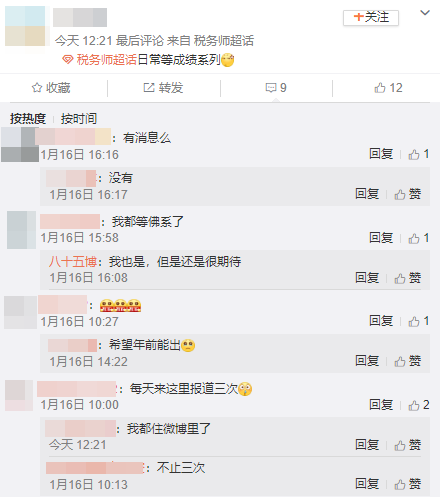Follow the author with +关注 button

point(371,18)
